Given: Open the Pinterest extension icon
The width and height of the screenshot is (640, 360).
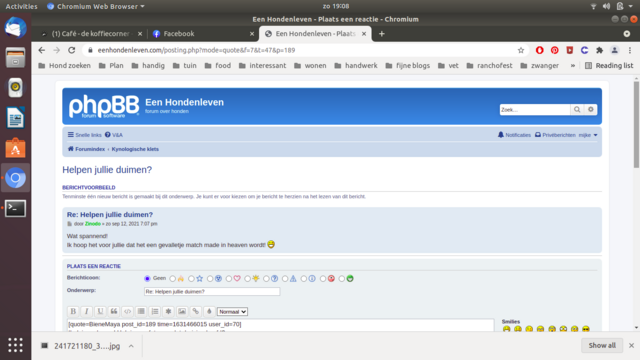Looking at the screenshot, I should point(554,50).
